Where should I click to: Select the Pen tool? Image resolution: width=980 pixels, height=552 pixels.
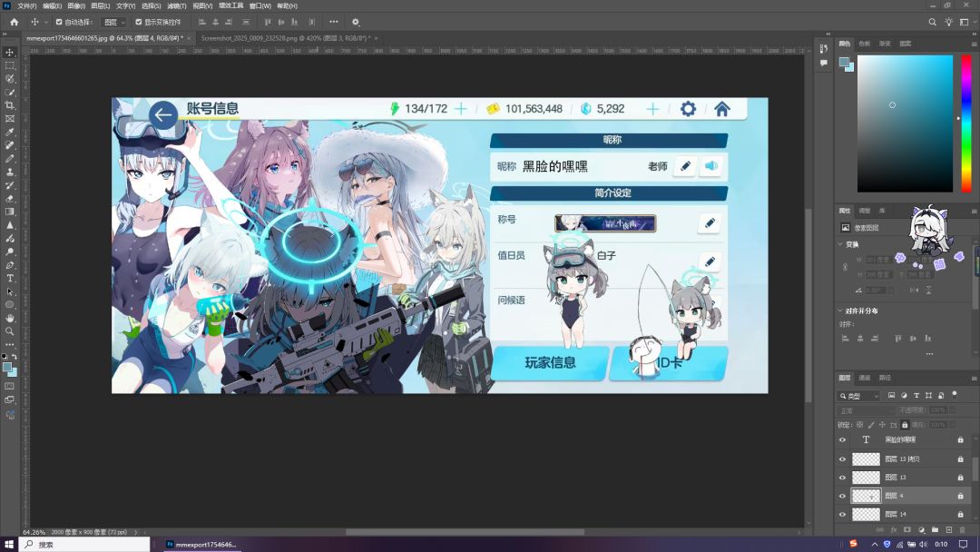(9, 265)
